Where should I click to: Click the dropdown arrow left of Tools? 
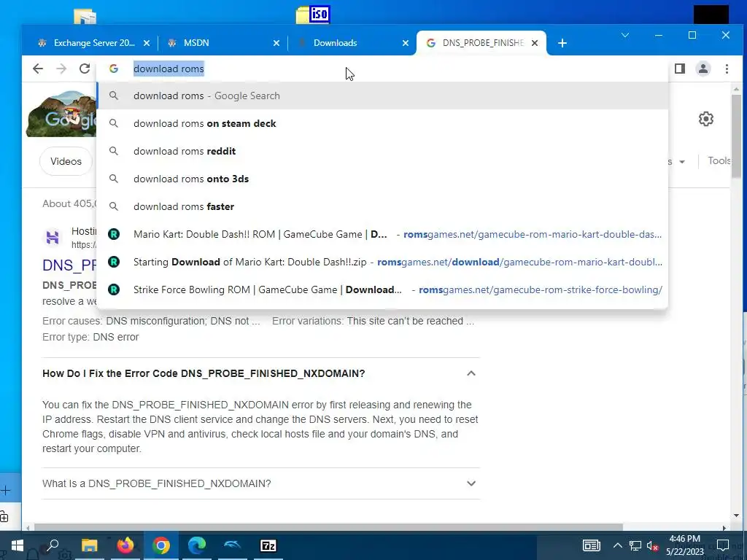coord(682,162)
